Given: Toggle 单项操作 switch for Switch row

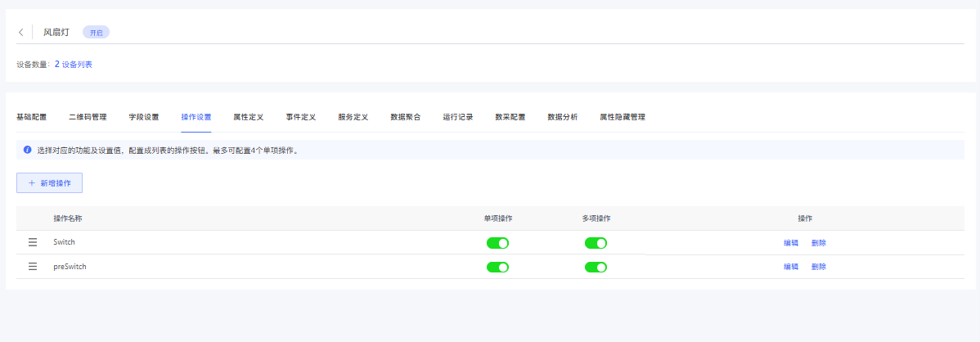Looking at the screenshot, I should click(x=497, y=243).
